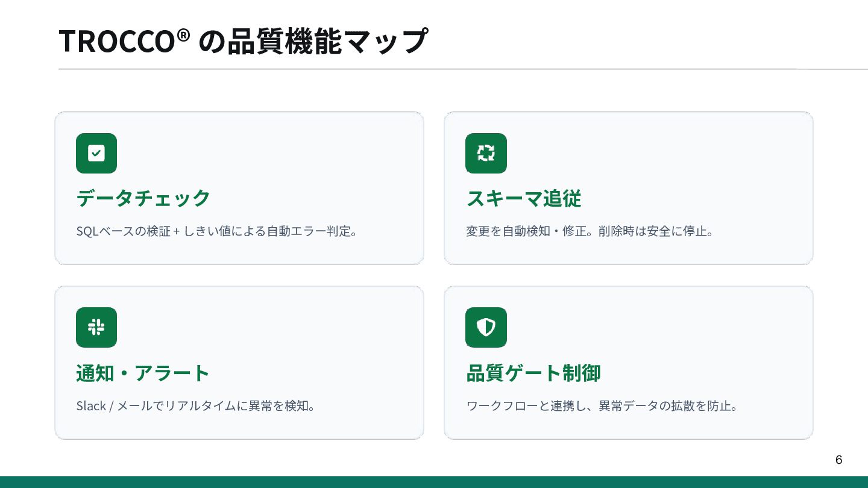The width and height of the screenshot is (868, 488).
Task: Click the quality gate shield icon
Action: pyautogui.click(x=486, y=327)
